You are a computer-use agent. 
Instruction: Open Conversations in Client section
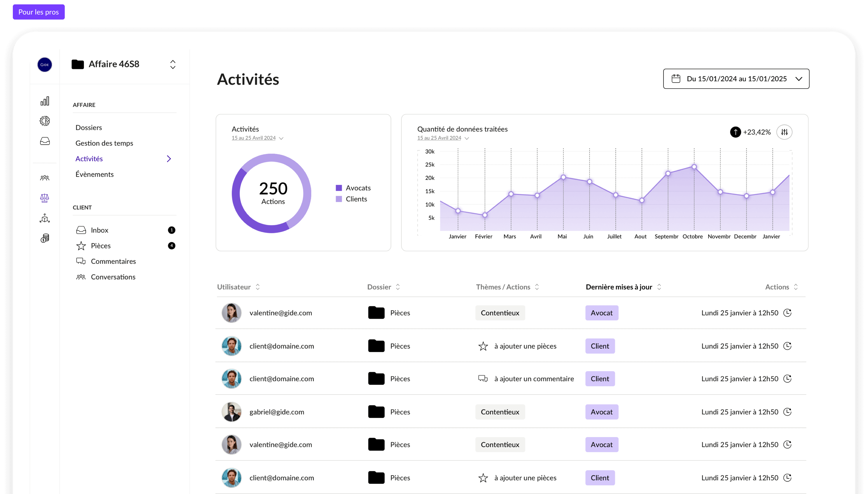coord(113,277)
